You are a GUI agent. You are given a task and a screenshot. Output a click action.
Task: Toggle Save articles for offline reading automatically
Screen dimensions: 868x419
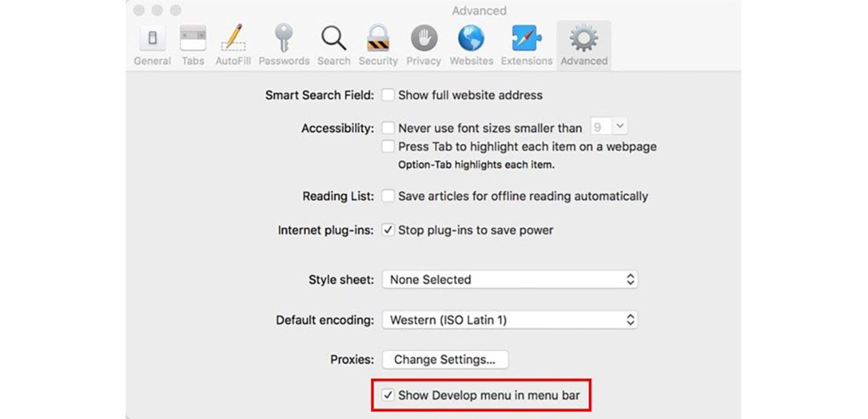[388, 196]
